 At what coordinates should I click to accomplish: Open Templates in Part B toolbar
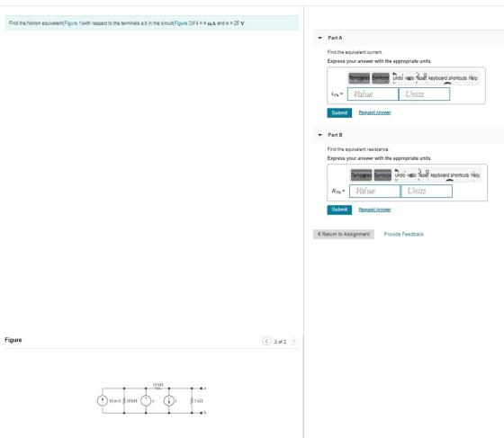pos(361,175)
